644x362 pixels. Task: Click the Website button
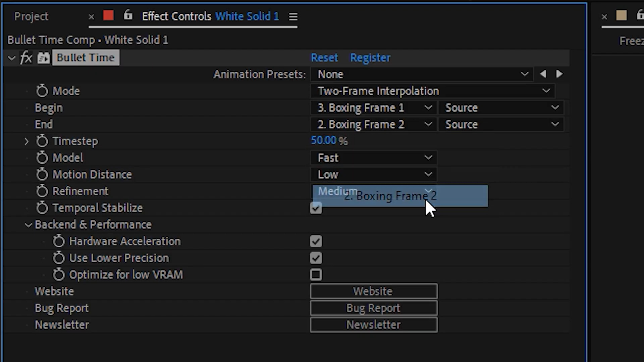pyautogui.click(x=373, y=291)
